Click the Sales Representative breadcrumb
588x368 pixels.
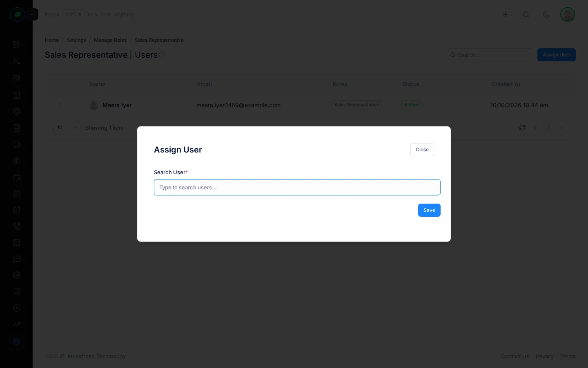pyautogui.click(x=159, y=40)
